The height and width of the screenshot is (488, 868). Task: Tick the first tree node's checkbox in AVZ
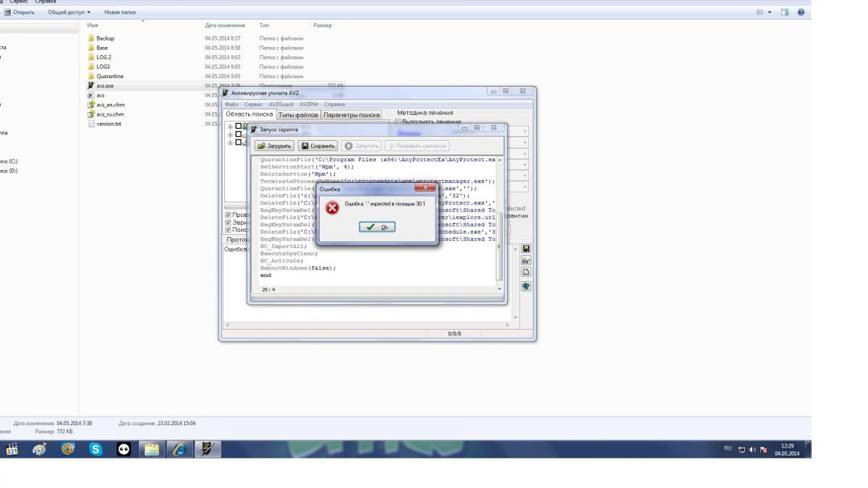239,127
